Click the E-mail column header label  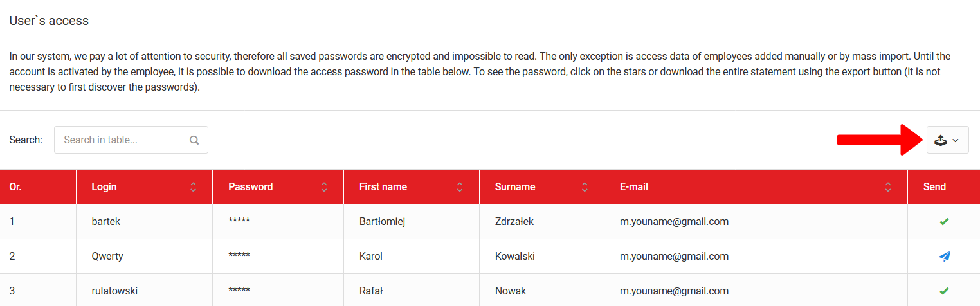(x=634, y=187)
